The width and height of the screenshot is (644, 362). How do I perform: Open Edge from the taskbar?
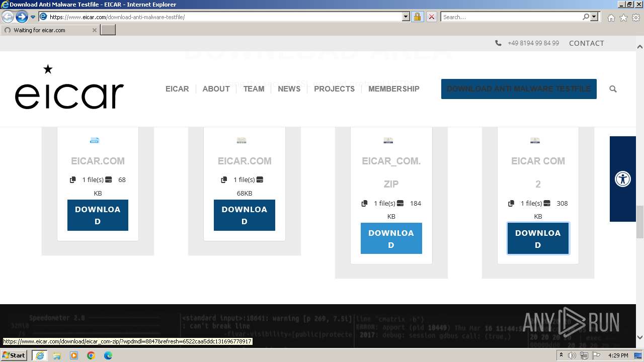pyautogui.click(x=108, y=355)
